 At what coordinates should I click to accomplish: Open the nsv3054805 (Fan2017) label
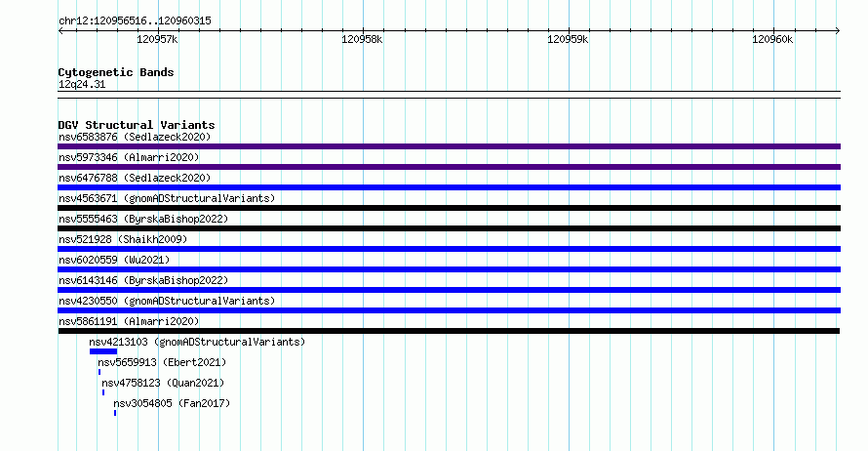point(172,403)
